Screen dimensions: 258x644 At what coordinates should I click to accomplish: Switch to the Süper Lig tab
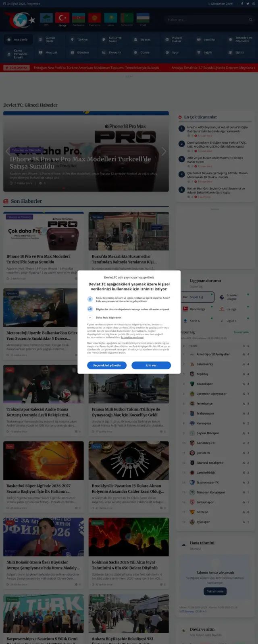197,297
